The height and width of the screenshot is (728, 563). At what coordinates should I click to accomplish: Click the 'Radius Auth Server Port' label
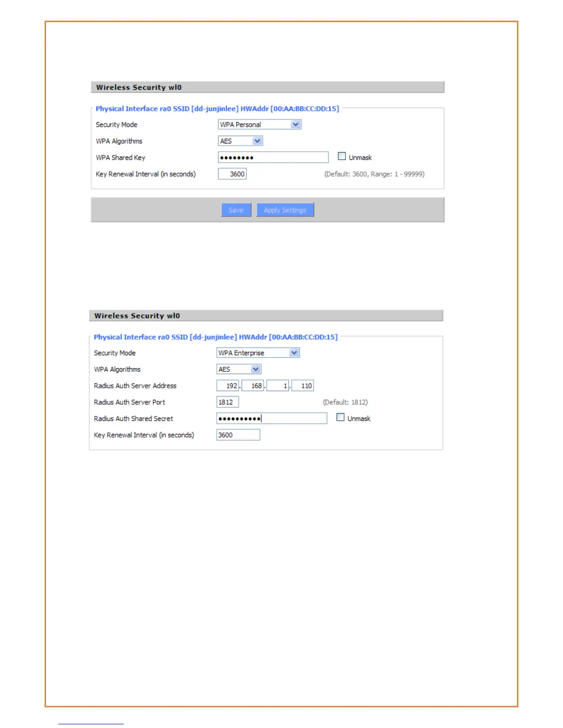[129, 402]
